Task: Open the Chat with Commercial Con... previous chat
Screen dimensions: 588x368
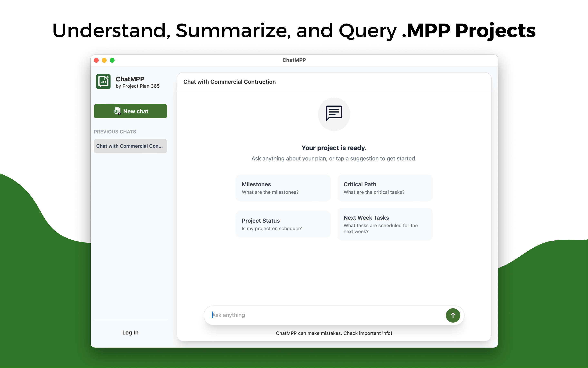Action: click(x=130, y=146)
